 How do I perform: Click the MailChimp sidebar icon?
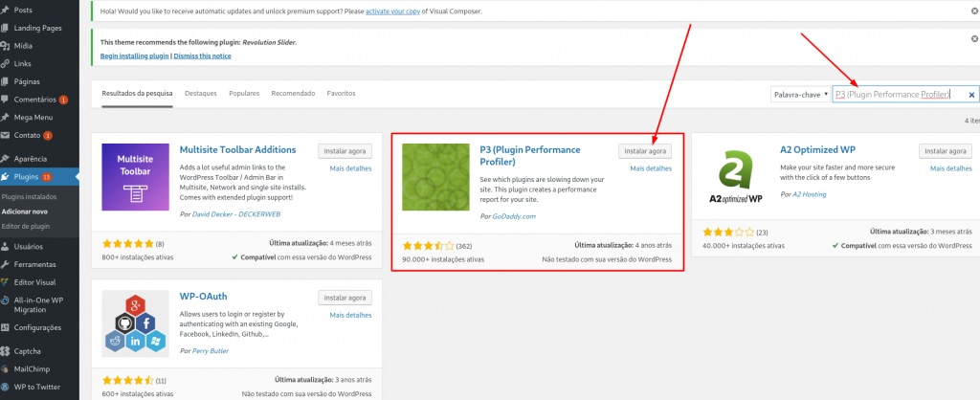point(5,369)
